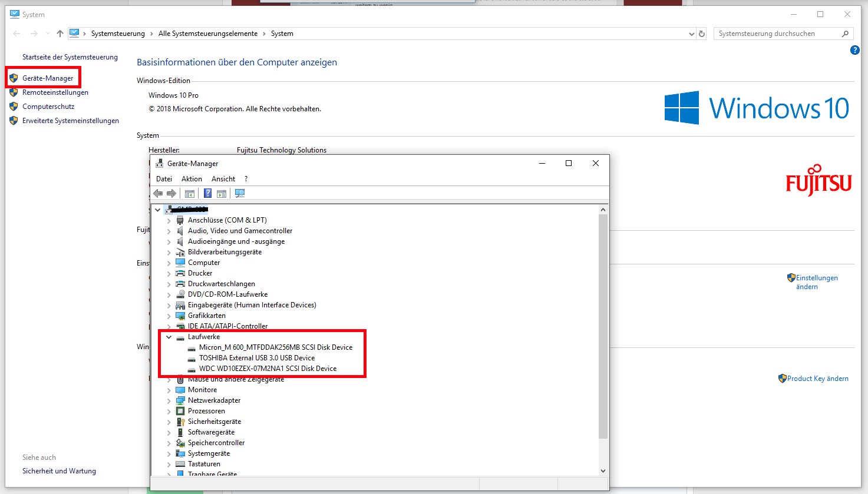
Task: Click the Tastaturen keyboard icon
Action: point(180,464)
